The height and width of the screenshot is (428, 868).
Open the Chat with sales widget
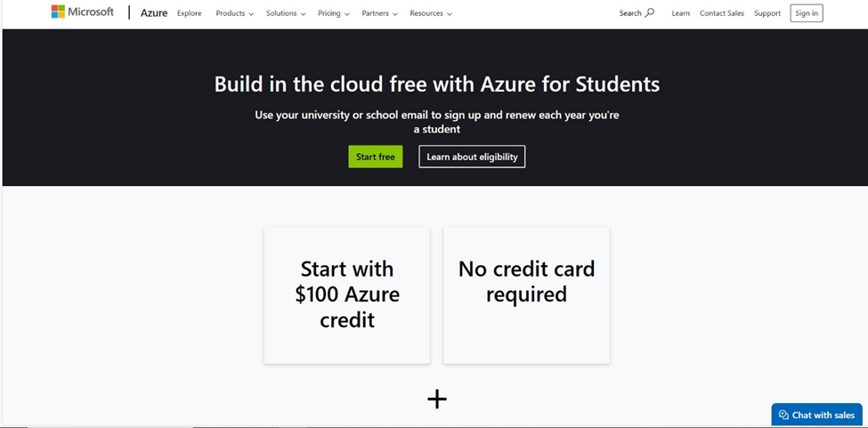click(x=816, y=415)
